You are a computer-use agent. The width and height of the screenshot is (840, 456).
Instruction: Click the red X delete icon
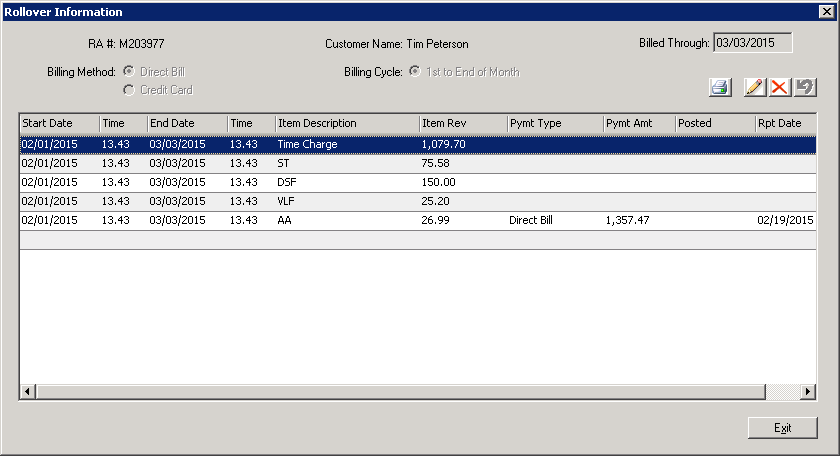tap(779, 87)
